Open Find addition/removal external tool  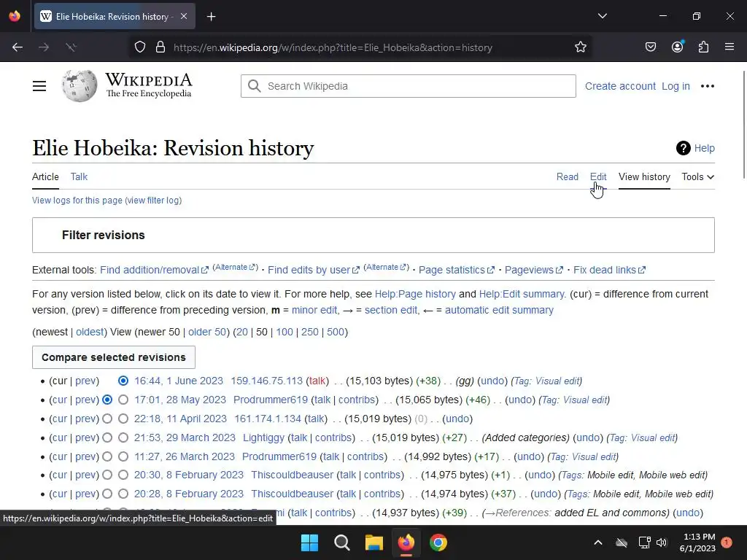pyautogui.click(x=154, y=270)
